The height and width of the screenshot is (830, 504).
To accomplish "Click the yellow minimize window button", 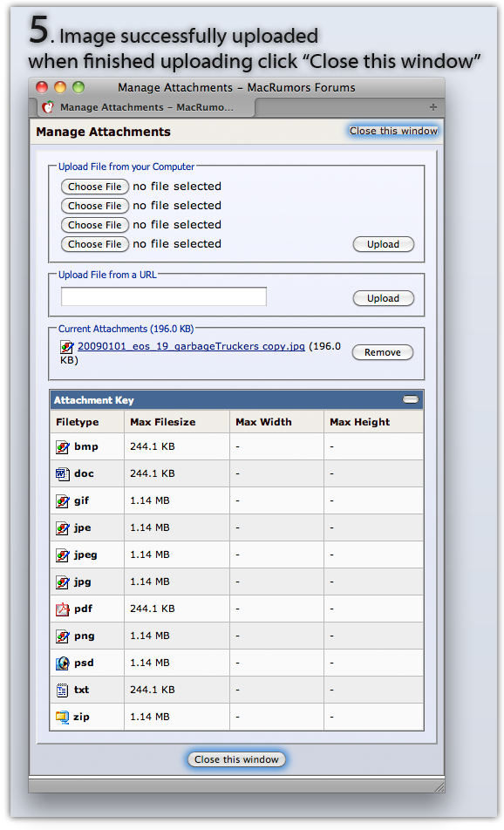I will coord(60,87).
